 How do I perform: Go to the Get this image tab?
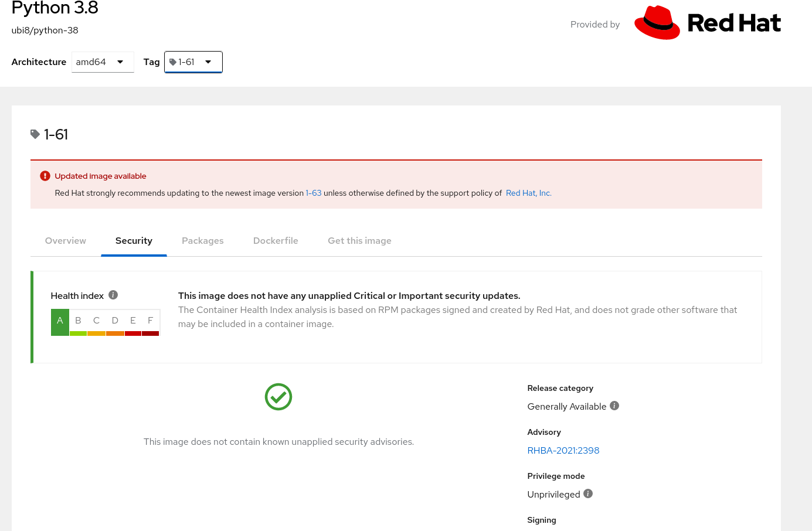[x=359, y=241]
